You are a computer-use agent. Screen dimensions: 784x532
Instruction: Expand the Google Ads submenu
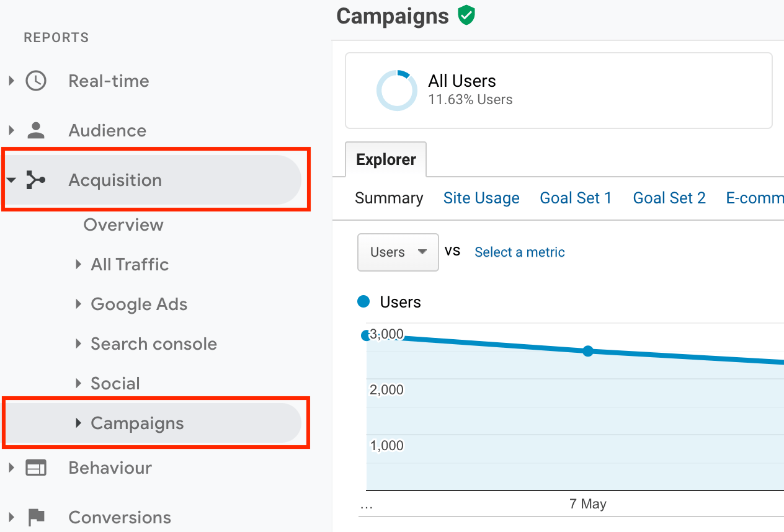[78, 304]
